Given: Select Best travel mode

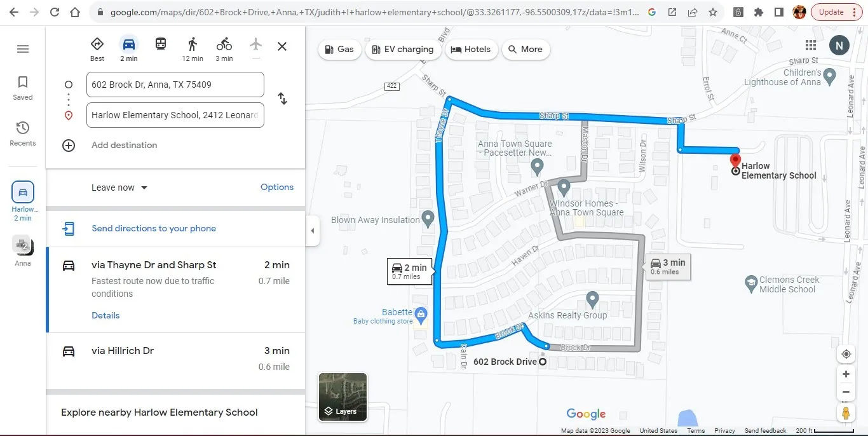Looking at the screenshot, I should [97, 48].
